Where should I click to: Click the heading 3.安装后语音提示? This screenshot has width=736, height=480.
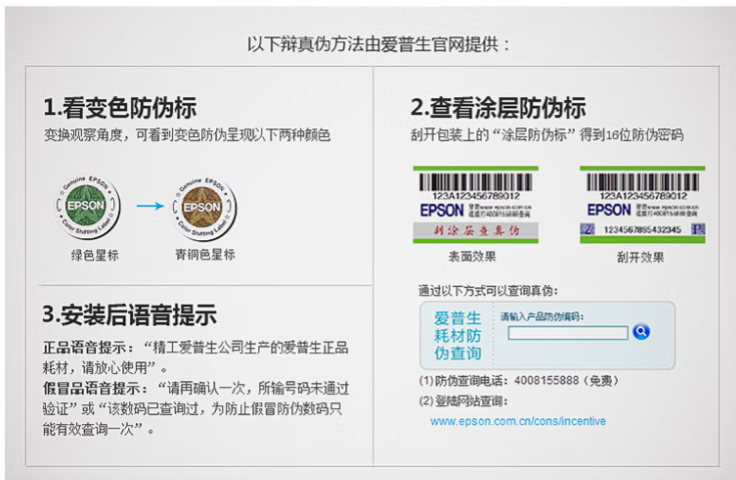[x=130, y=314]
